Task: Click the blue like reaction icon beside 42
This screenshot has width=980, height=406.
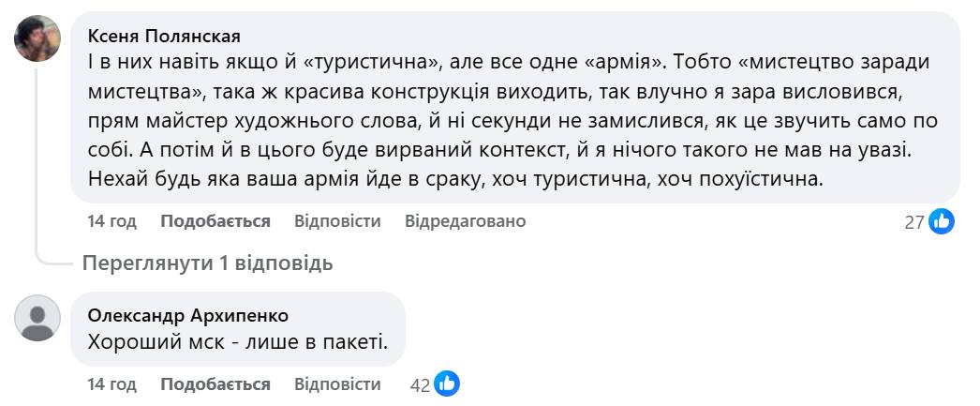Action: (x=447, y=384)
